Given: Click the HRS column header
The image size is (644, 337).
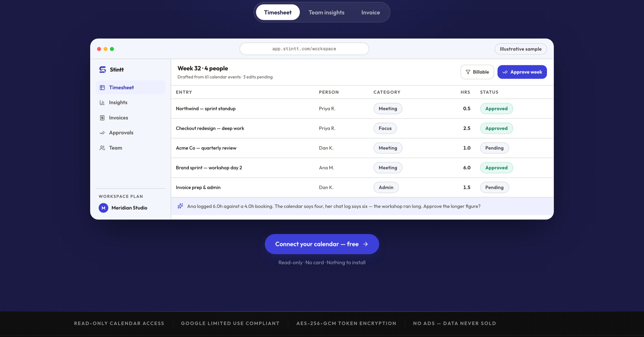Looking at the screenshot, I should (465, 92).
